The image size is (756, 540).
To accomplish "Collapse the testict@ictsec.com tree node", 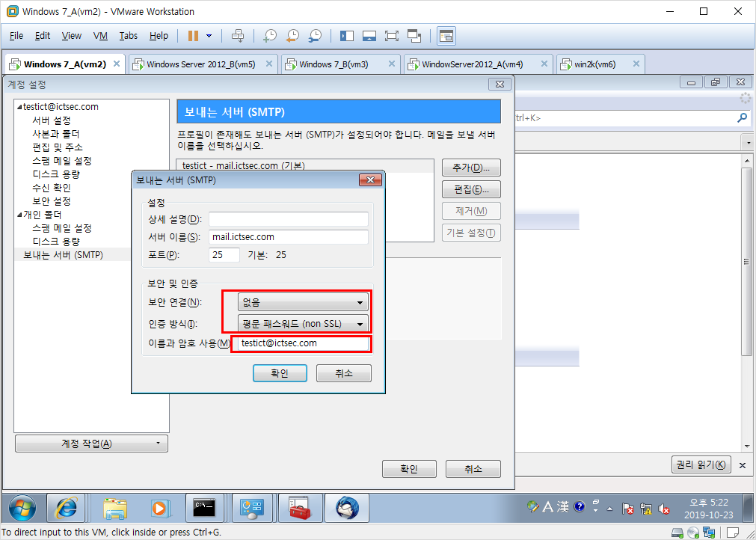I will tap(19, 107).
